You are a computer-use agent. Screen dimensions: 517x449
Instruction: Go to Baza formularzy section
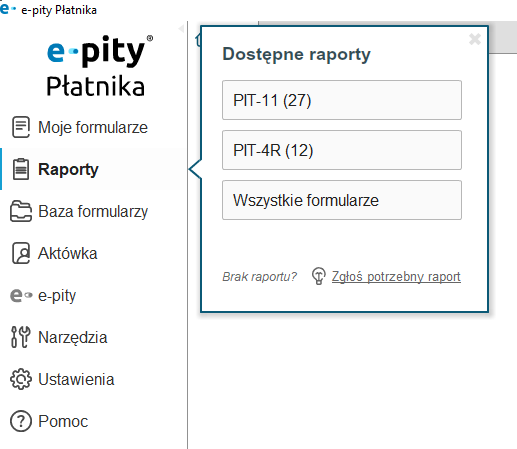coord(93,211)
